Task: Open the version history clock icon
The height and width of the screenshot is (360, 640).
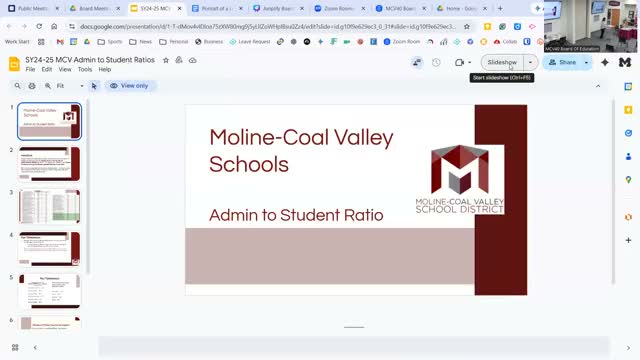Action: [x=436, y=62]
